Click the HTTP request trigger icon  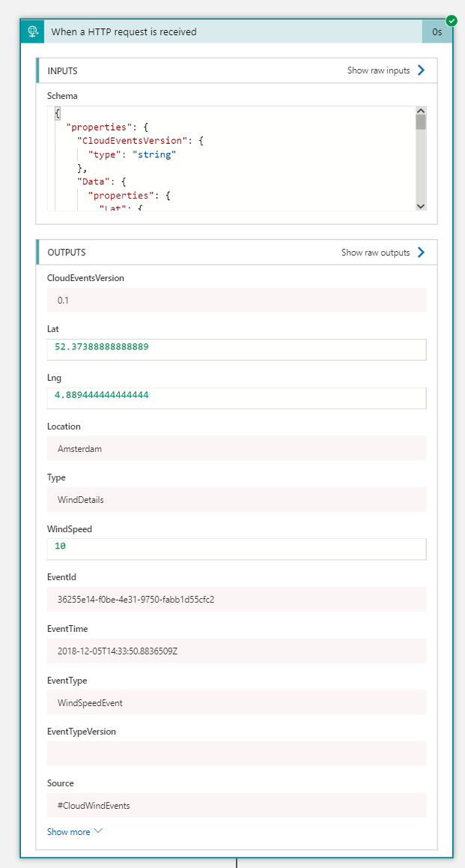tap(33, 31)
